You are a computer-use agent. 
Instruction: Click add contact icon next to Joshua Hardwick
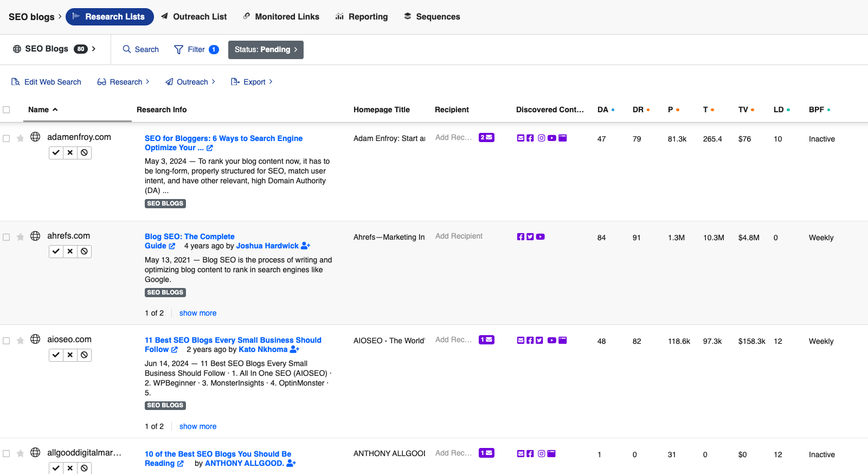pyautogui.click(x=305, y=246)
